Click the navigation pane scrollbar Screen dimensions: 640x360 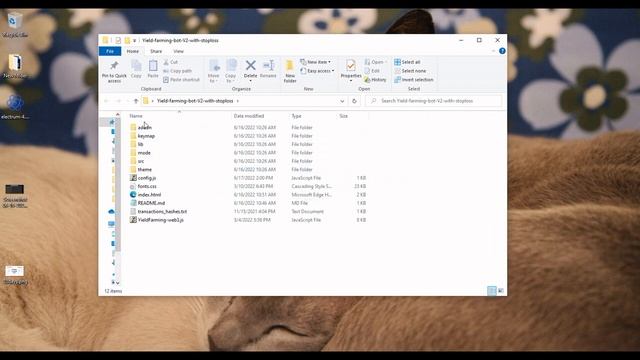[x=118, y=184]
